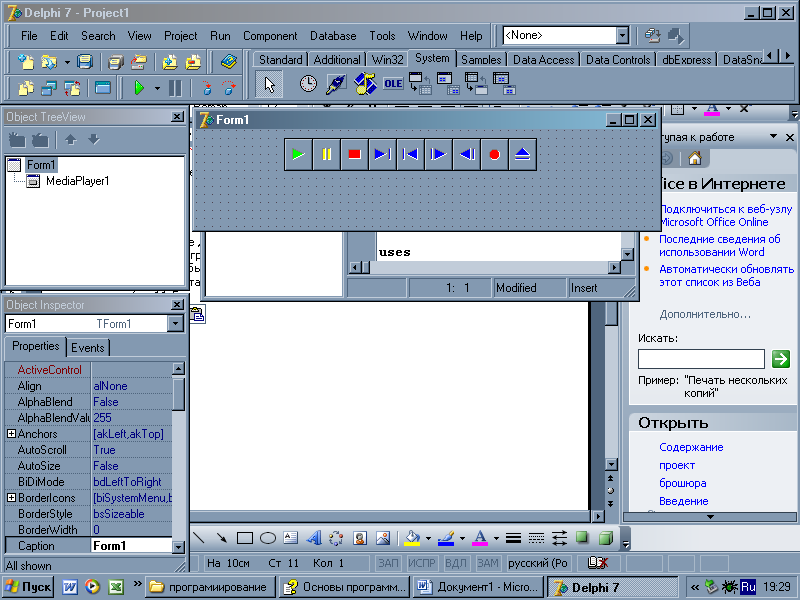Open the Component menu

270,36
